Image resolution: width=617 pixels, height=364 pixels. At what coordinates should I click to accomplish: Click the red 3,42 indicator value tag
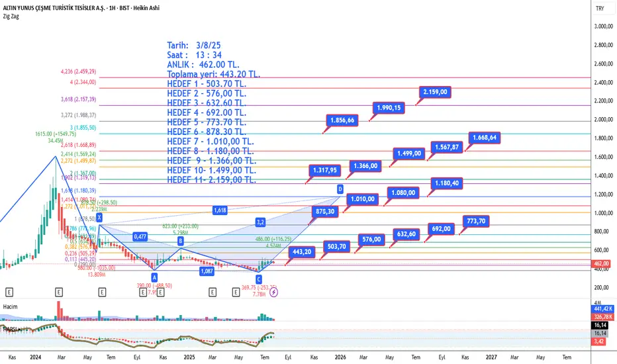point(598,341)
